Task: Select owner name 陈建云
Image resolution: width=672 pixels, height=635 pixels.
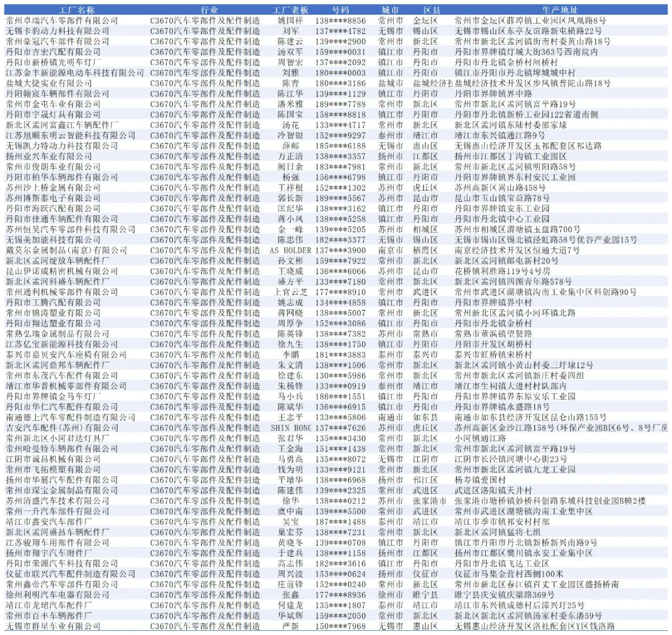Action: [x=290, y=42]
